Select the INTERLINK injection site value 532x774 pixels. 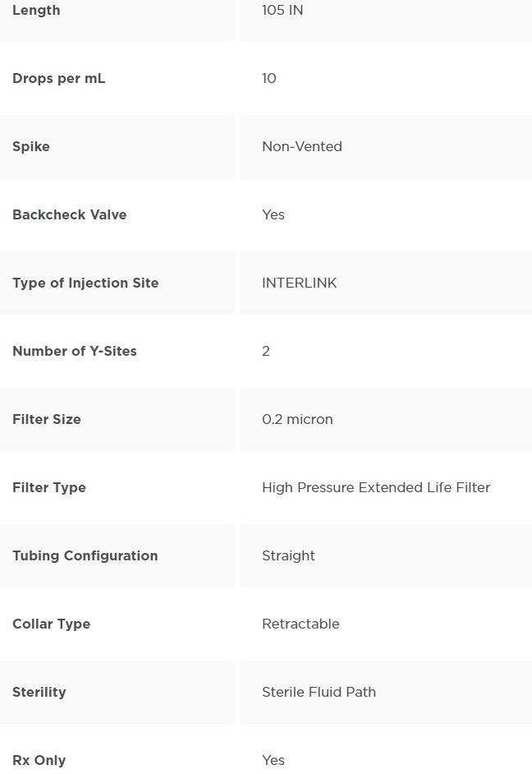coord(300,283)
